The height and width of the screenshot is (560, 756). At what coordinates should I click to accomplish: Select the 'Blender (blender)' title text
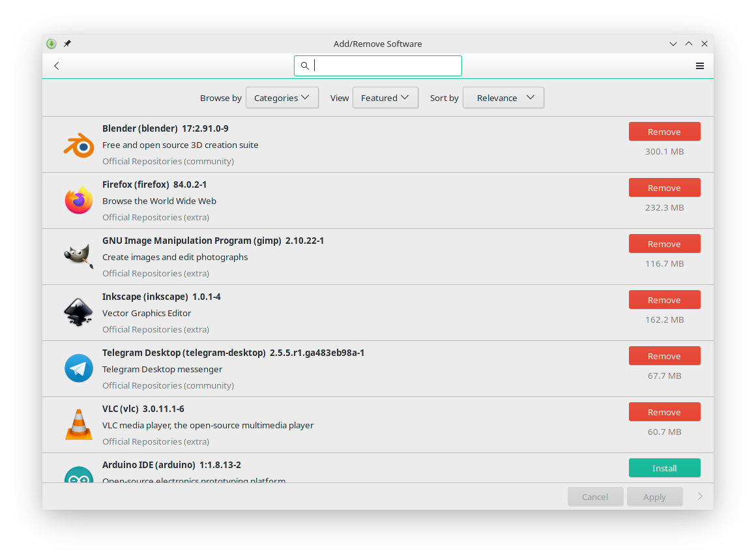(140, 128)
